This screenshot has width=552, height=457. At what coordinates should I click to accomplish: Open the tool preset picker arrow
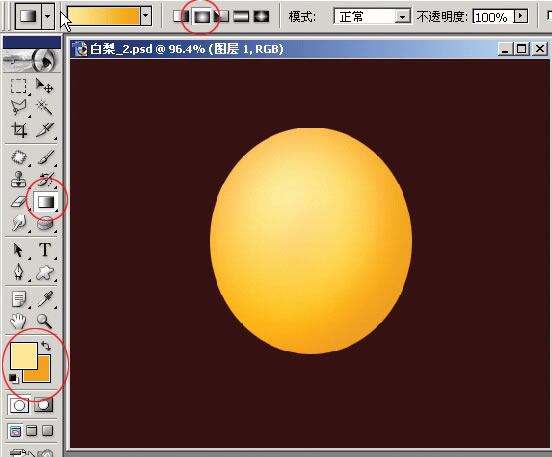tap(48, 16)
